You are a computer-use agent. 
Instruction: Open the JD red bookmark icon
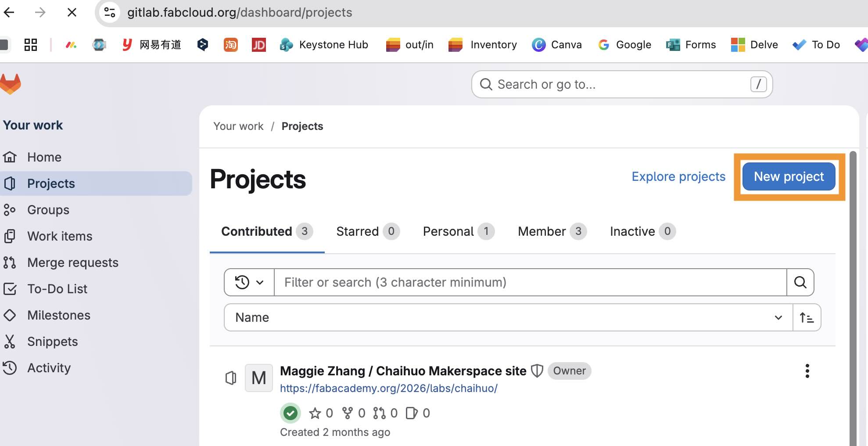click(258, 45)
